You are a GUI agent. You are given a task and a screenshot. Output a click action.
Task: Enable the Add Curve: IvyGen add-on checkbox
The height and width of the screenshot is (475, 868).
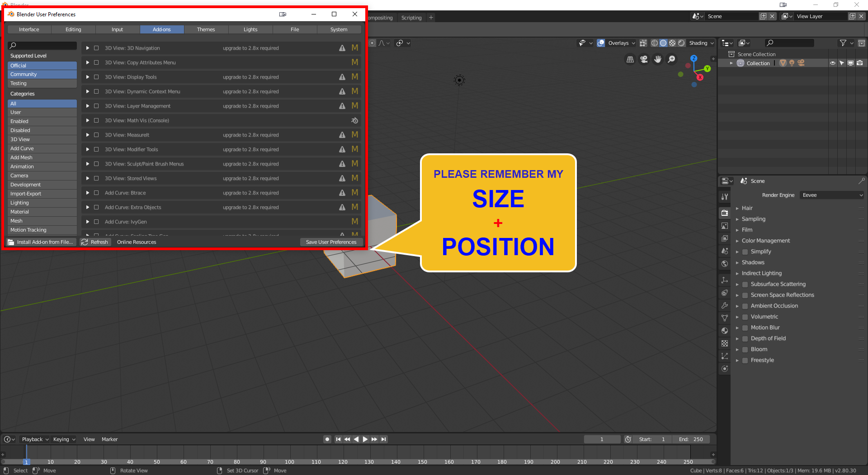96,222
